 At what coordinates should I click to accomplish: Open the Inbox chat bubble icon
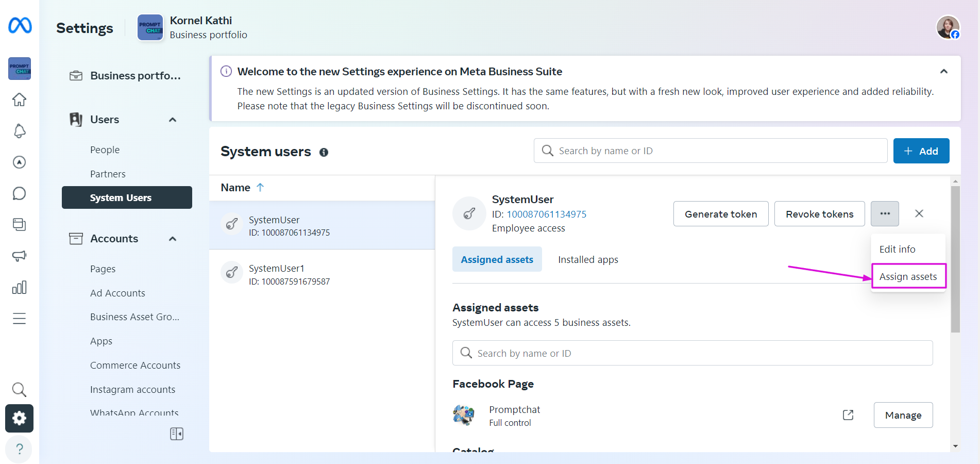pos(19,193)
